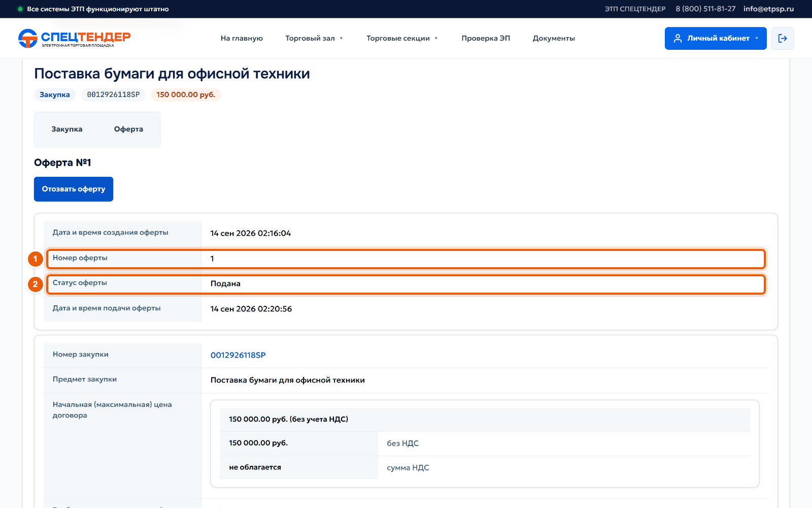Open the Личный кабинет dropdown
The image size is (812, 508).
click(x=716, y=38)
